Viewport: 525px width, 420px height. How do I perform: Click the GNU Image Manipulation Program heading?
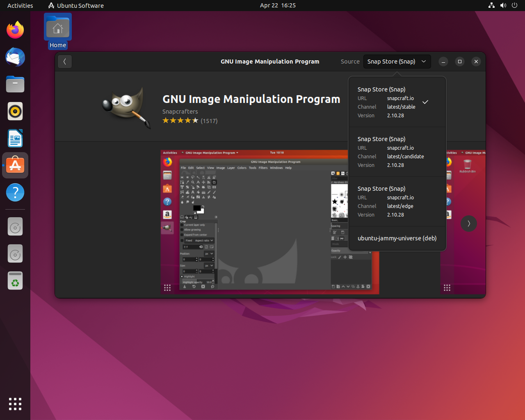click(251, 99)
